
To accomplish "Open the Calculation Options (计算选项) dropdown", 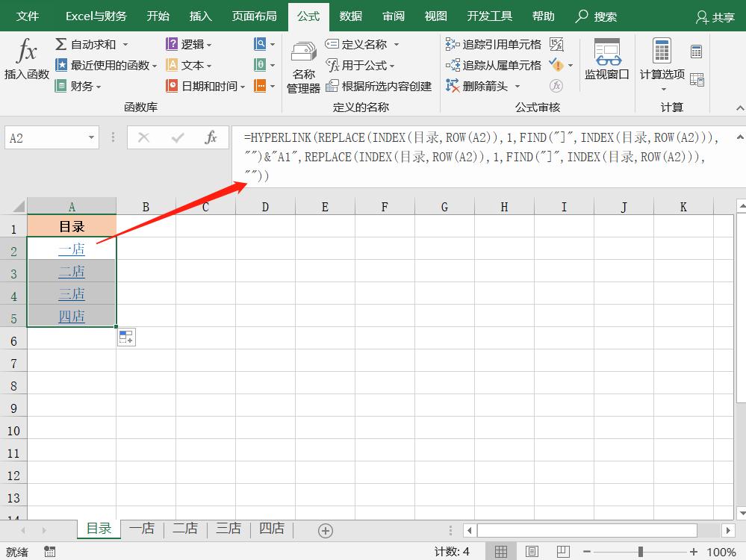I will coord(662,87).
